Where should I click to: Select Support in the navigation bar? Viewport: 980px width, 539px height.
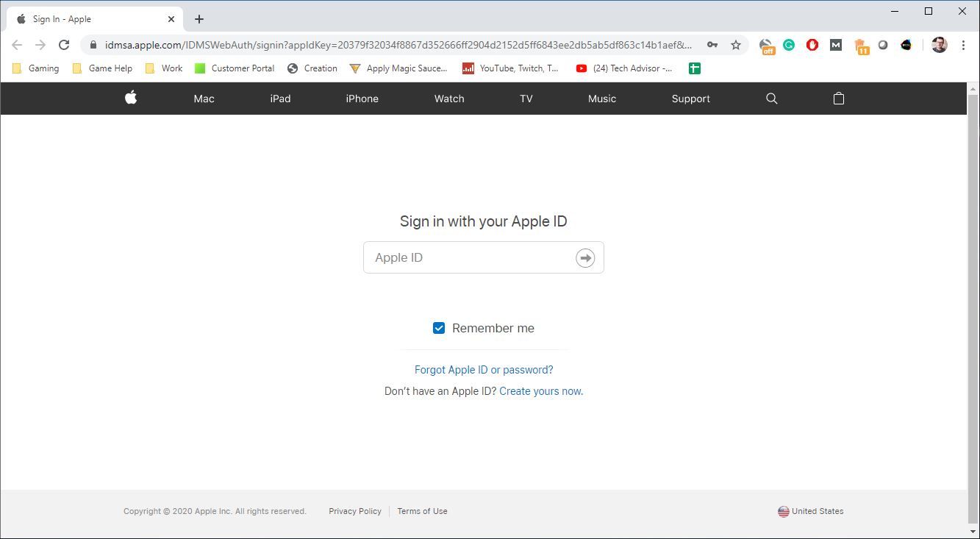690,99
